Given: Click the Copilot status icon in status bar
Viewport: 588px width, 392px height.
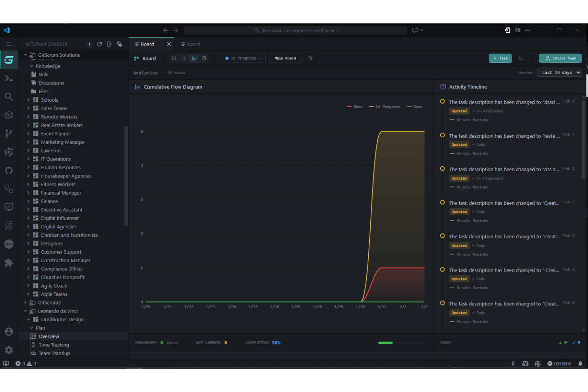Looking at the screenshot, I should (525, 363).
